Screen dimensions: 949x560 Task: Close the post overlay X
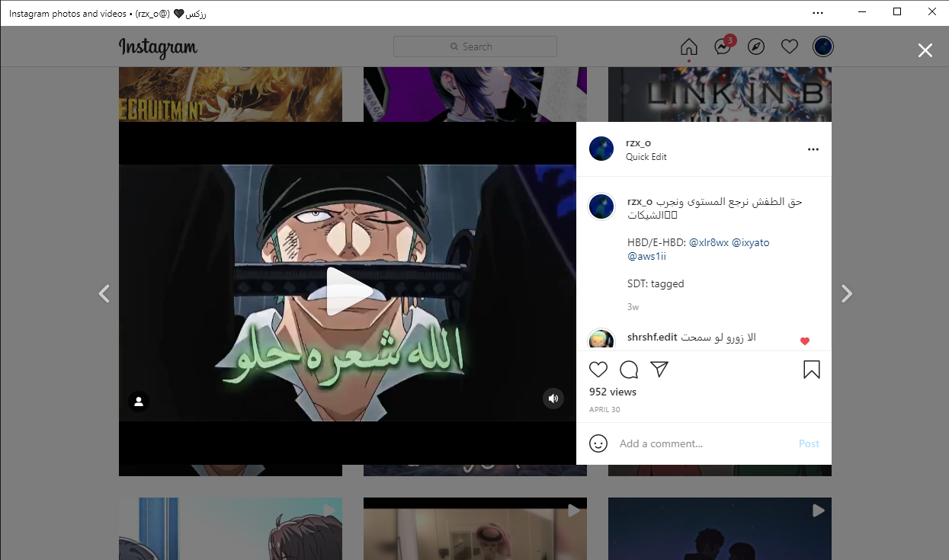tap(925, 50)
